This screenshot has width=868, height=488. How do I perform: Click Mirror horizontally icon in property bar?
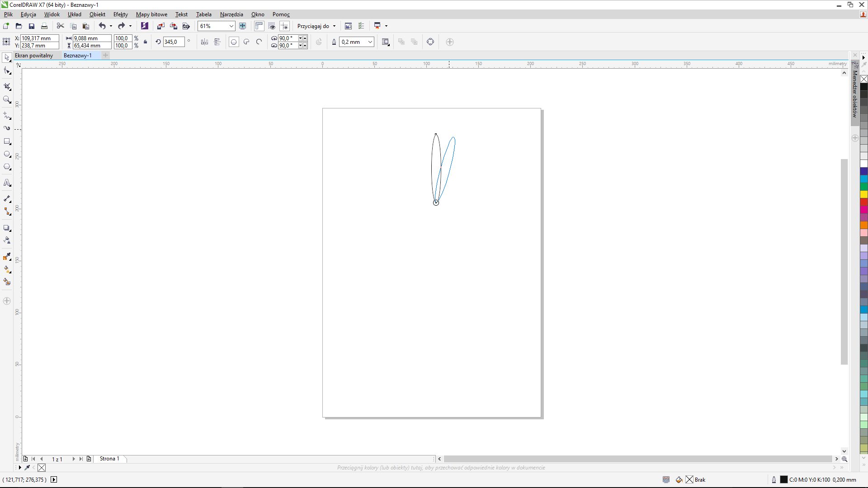click(204, 42)
